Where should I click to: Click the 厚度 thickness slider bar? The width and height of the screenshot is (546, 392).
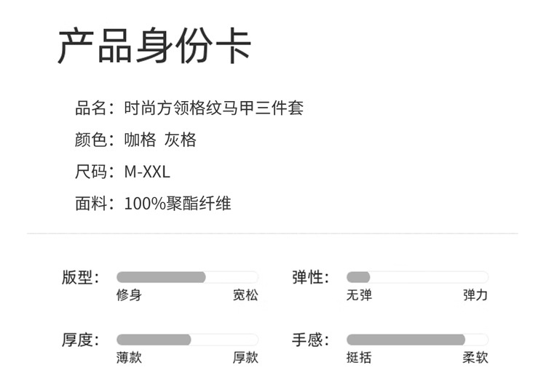coord(187,340)
